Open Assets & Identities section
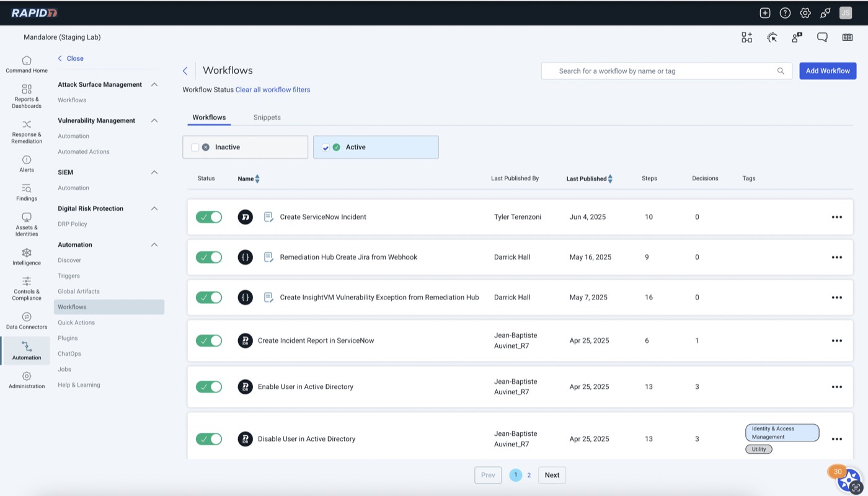This screenshot has width=868, height=496. [27, 225]
